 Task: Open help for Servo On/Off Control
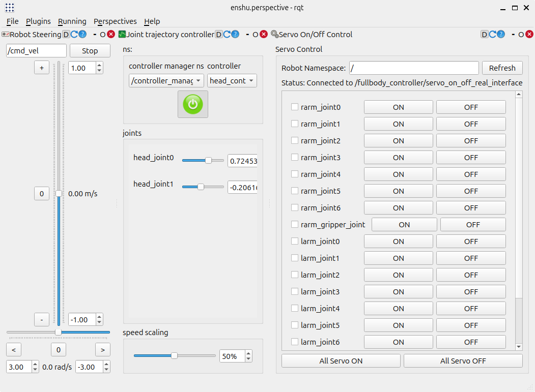(501, 35)
